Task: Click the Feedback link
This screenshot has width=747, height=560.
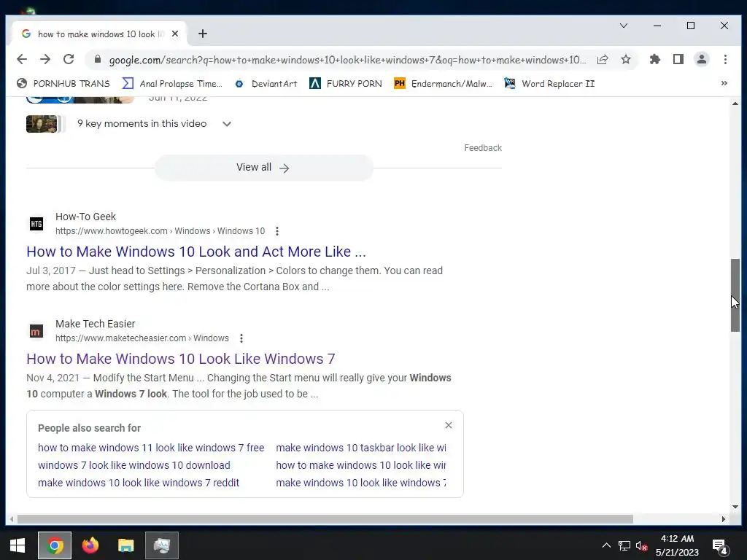Action: [483, 148]
